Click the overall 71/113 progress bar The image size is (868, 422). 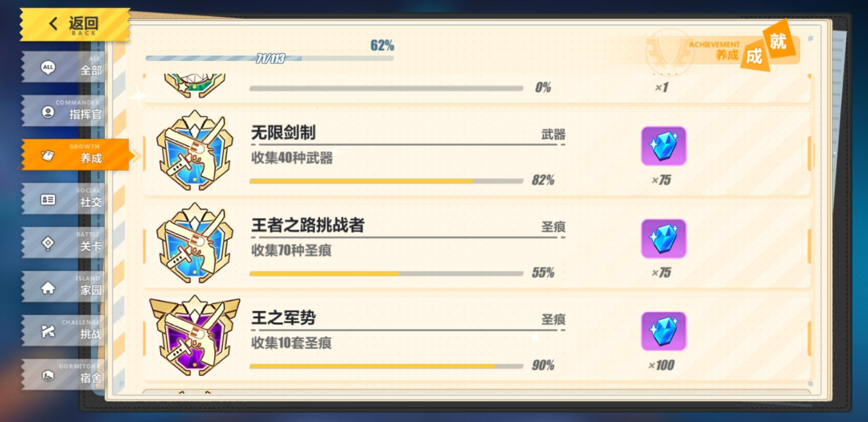click(270, 59)
